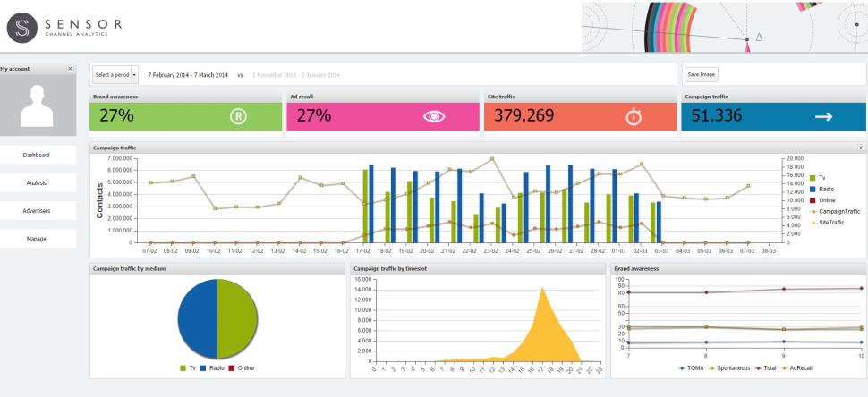Open the Select a period dropdown
This screenshot has height=397, width=868.
(x=110, y=74)
